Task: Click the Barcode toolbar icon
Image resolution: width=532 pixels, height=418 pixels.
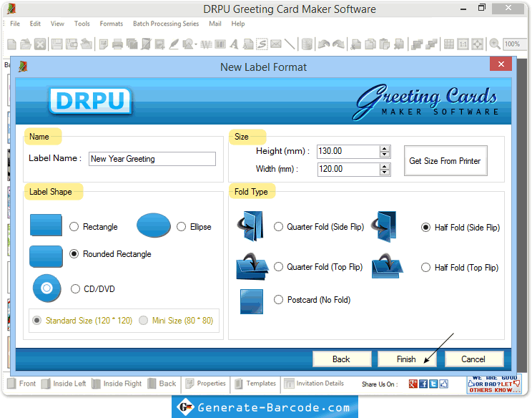Action: pos(220,44)
